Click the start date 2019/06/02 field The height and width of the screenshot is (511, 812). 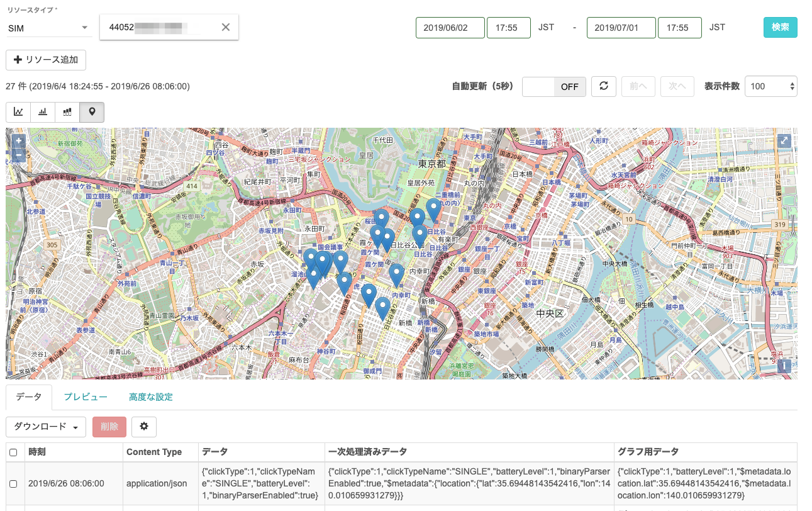(x=450, y=28)
